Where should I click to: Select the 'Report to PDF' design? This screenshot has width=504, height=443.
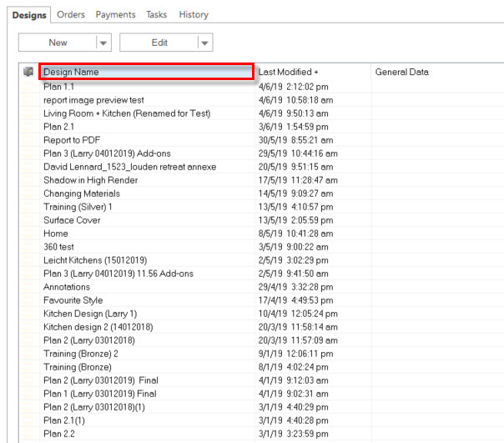[72, 140]
